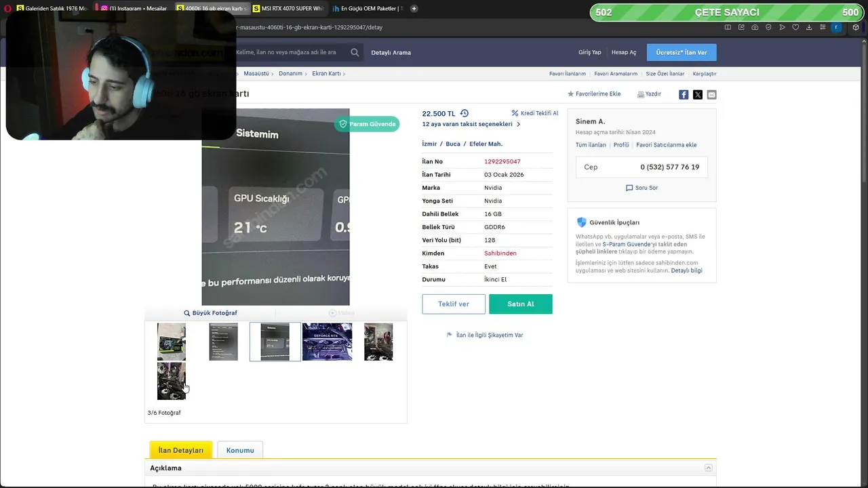Click Efeler Mah. location link
Screen dimensions: 868x488
click(x=486, y=144)
